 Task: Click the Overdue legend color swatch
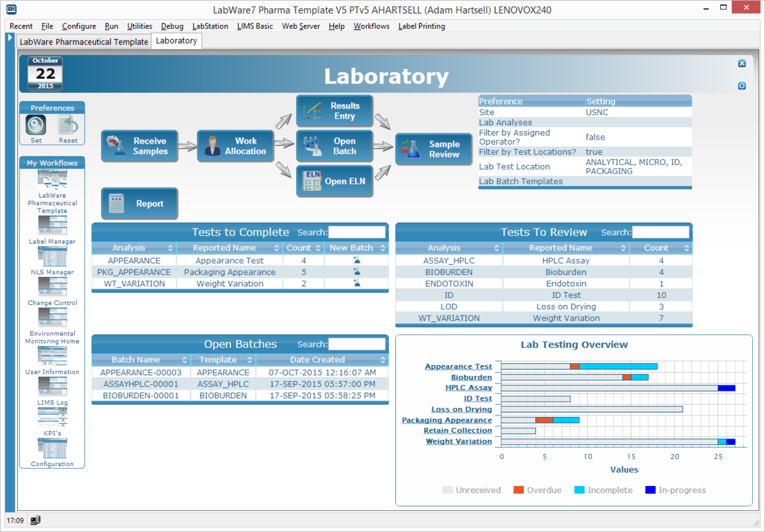pyautogui.click(x=518, y=490)
